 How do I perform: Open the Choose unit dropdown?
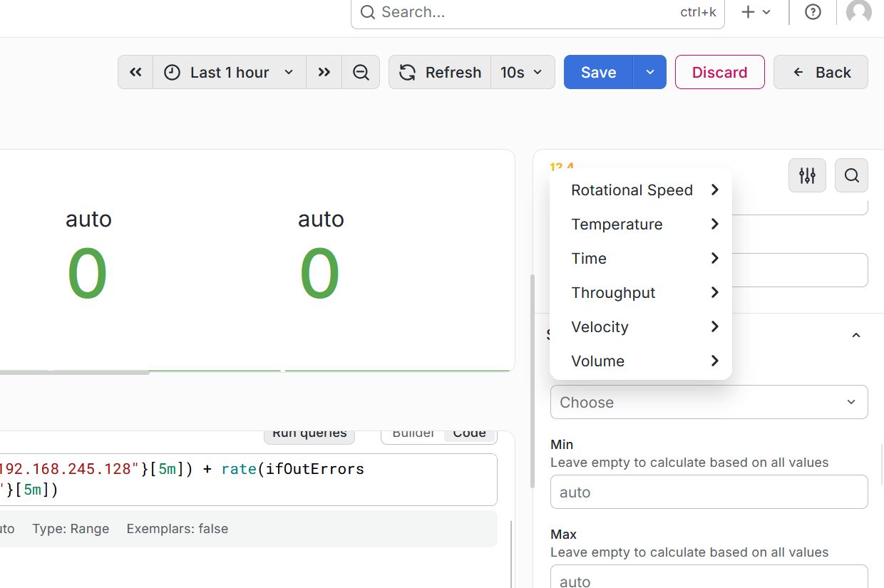[x=709, y=402]
